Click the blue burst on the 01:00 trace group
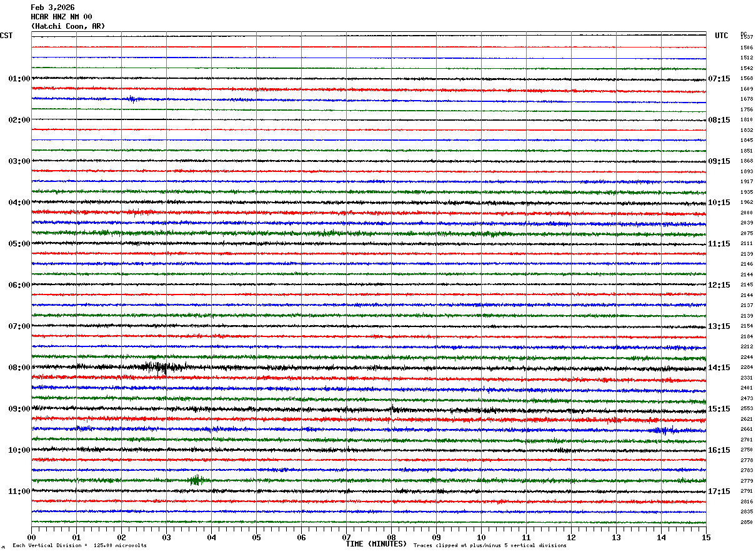 point(132,99)
